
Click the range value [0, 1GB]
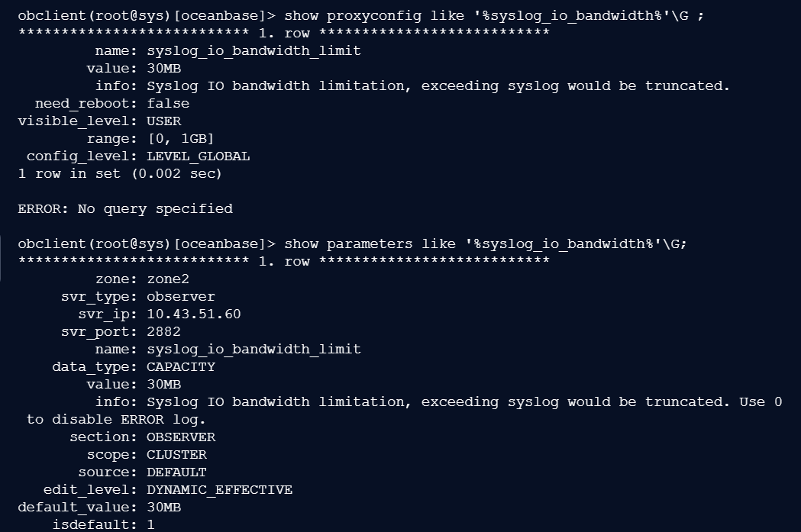(180, 138)
